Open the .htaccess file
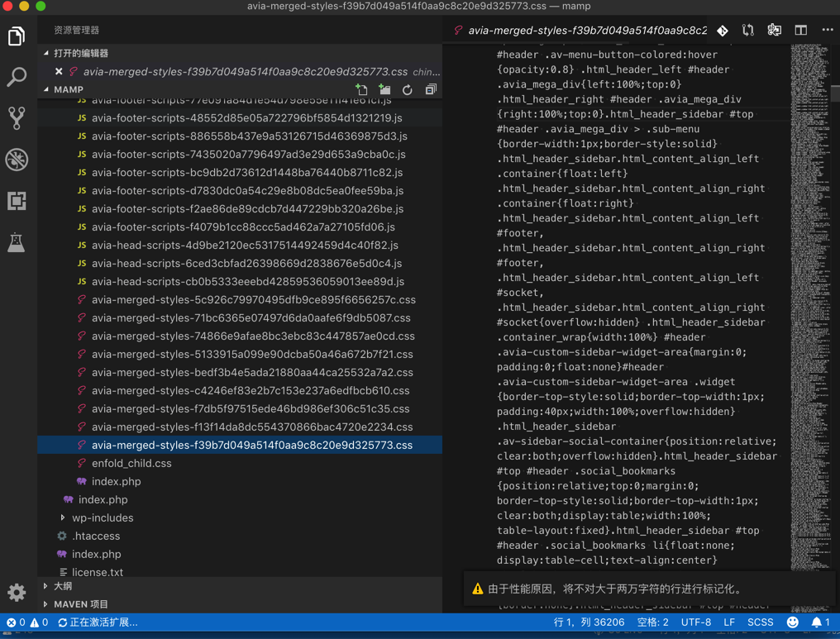This screenshot has width=840, height=639. 240,536
